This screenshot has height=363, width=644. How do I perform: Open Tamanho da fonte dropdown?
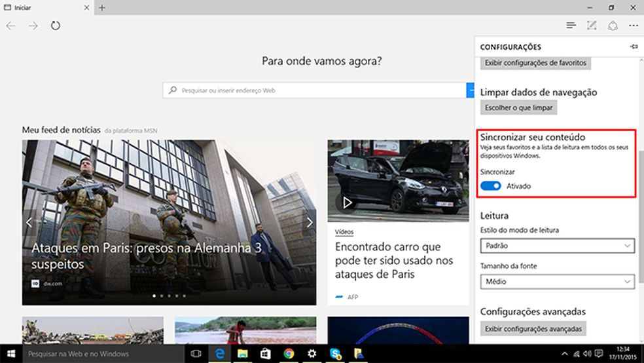tap(558, 282)
